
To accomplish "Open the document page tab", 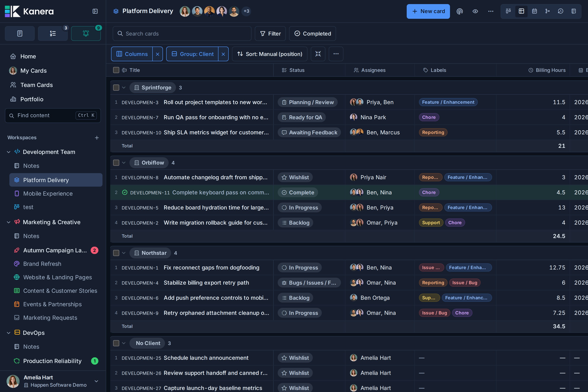I will coord(20,33).
